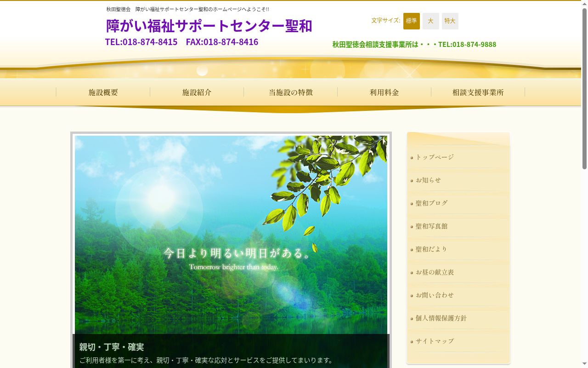Set font size to 大
The image size is (588, 368).
[x=431, y=21]
